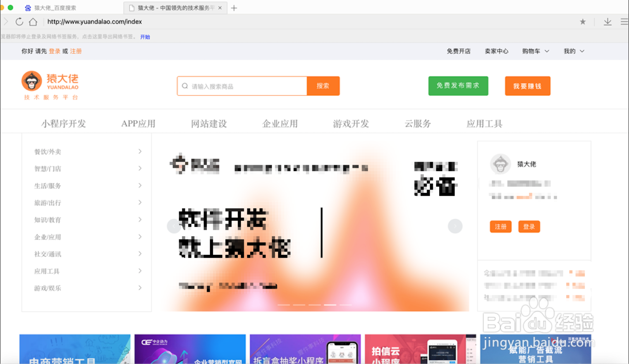This screenshot has width=629, height=364.
Task: Select the active carousel indicator dot
Action: pyautogui.click(x=330, y=305)
